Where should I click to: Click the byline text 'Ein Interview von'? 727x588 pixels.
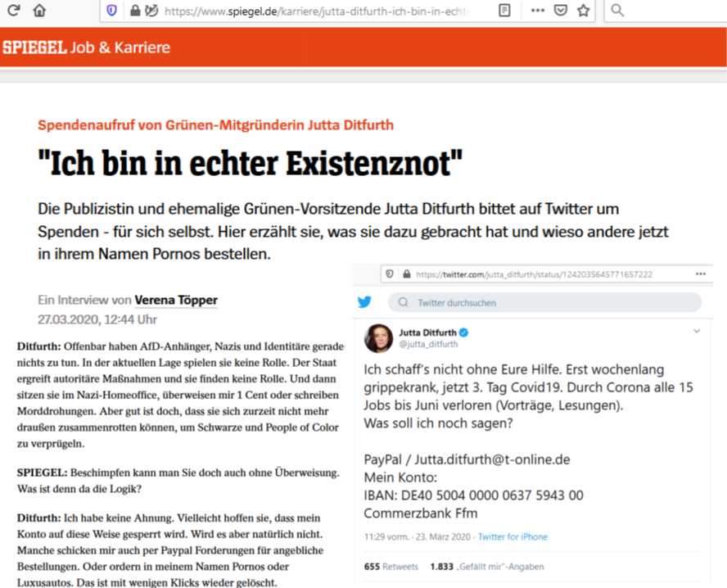point(84,300)
